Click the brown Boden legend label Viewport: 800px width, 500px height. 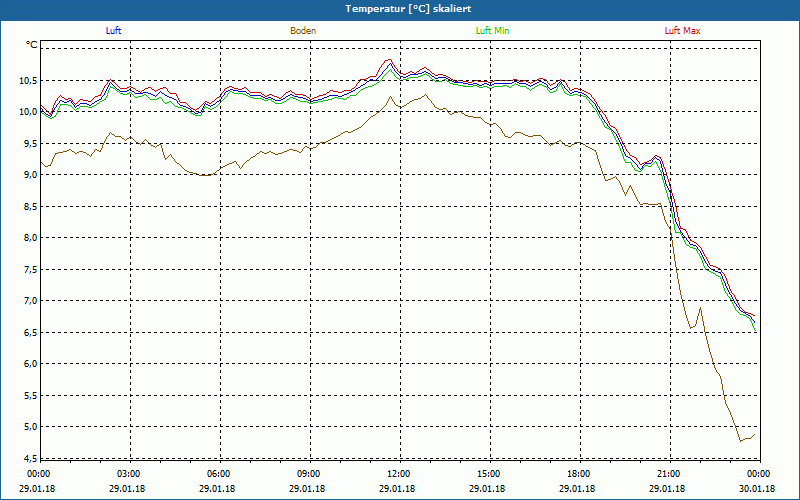point(303,31)
